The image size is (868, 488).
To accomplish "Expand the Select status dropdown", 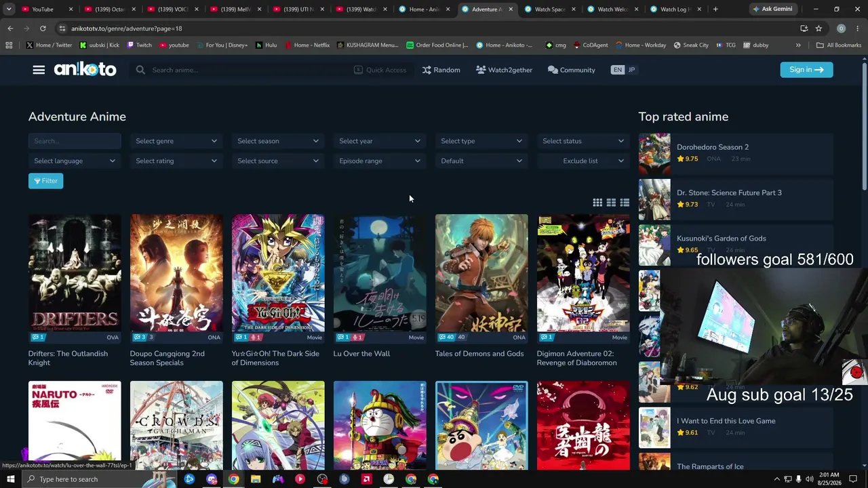I will pyautogui.click(x=583, y=141).
